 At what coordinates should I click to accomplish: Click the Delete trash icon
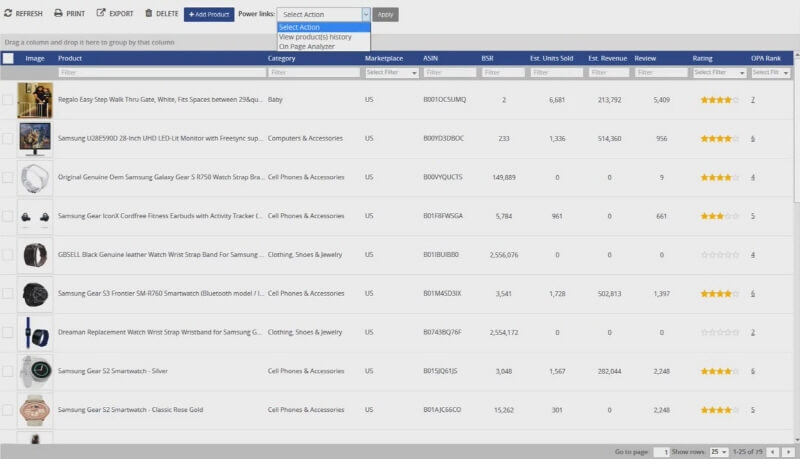pos(148,13)
